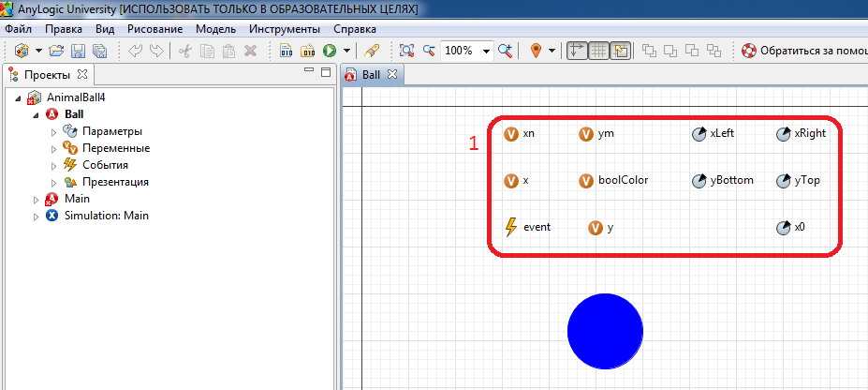
Task: Open the Правка menu
Action: tap(64, 29)
